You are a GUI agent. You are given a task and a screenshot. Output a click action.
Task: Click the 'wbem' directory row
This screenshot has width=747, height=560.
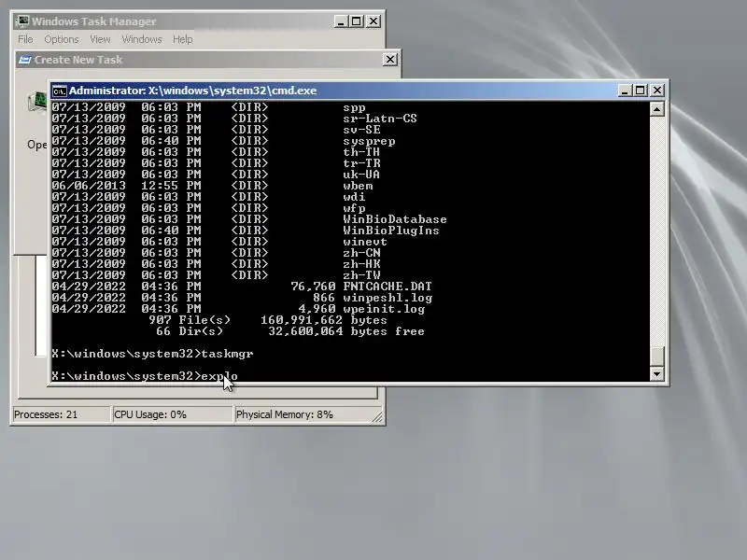click(x=213, y=186)
